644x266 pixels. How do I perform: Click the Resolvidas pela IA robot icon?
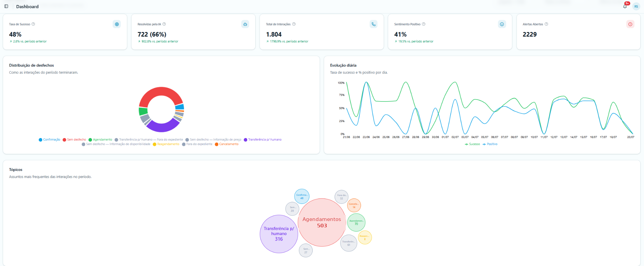tap(245, 24)
